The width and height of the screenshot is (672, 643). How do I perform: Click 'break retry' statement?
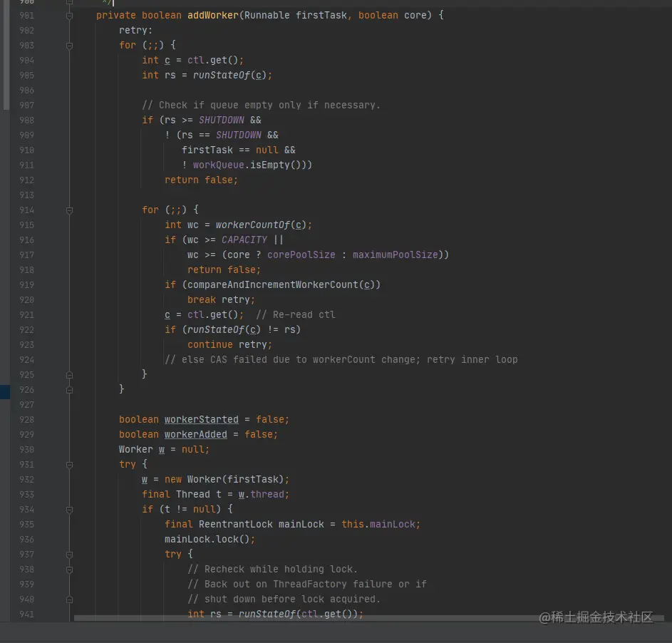[221, 300]
